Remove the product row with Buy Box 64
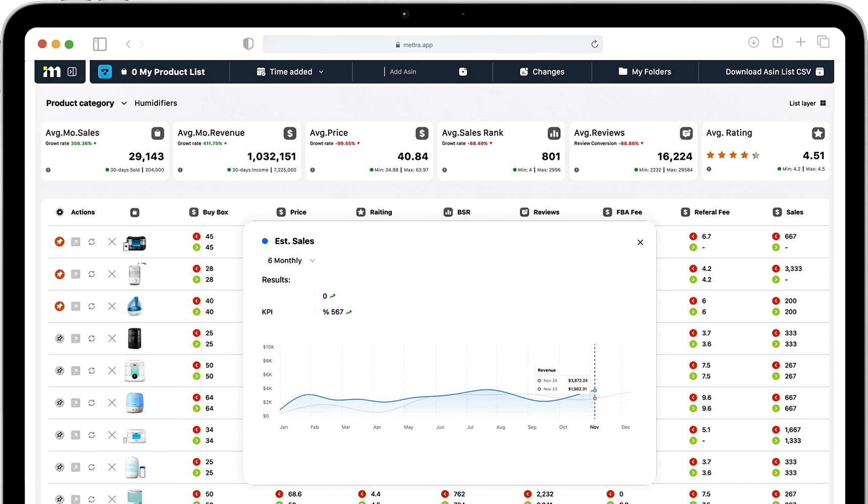Screen dimensions: 868x504 pos(112,403)
